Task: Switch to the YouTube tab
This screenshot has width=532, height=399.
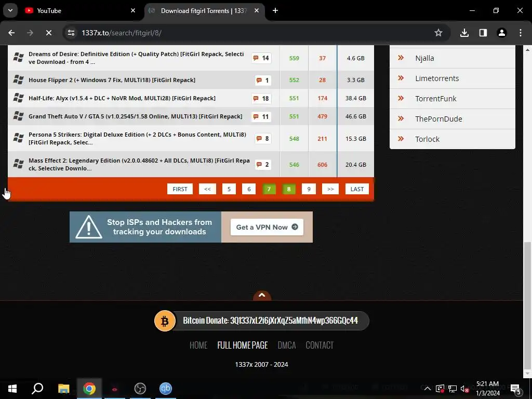Action: point(79,10)
